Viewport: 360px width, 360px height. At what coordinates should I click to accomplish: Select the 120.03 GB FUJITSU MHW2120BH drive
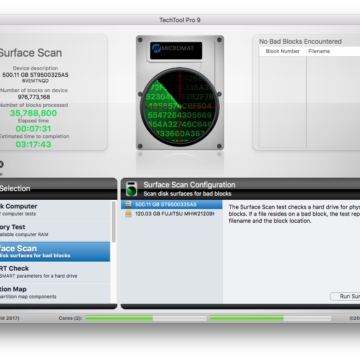[172, 214]
